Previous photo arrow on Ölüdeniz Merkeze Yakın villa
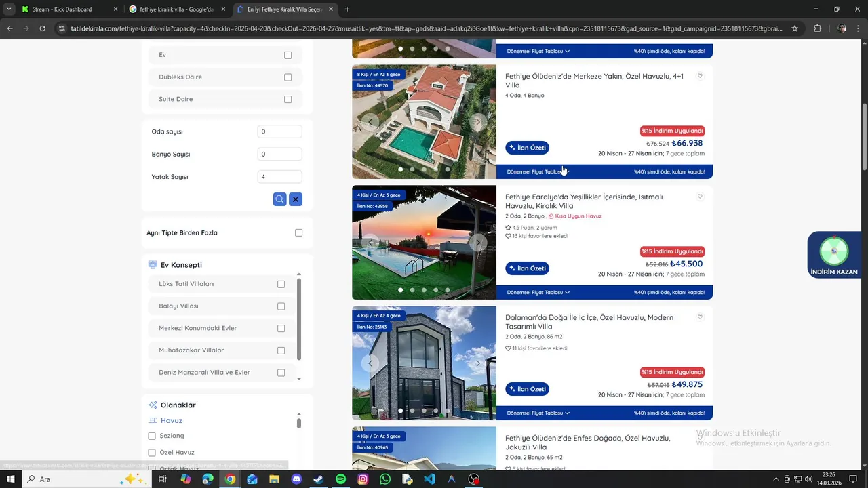Image resolution: width=868 pixels, height=488 pixels. tap(370, 122)
